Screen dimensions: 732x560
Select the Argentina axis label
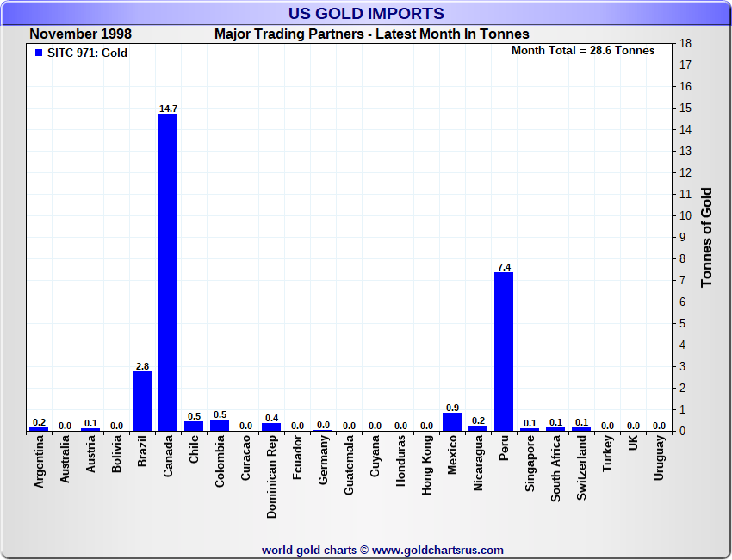point(40,462)
